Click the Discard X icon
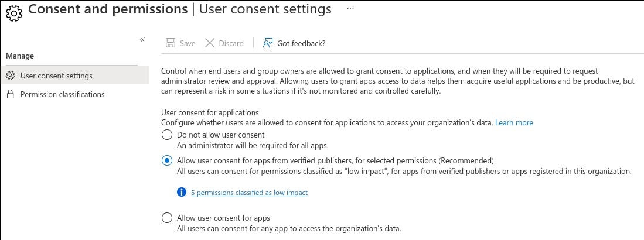644x240 pixels. 210,43
